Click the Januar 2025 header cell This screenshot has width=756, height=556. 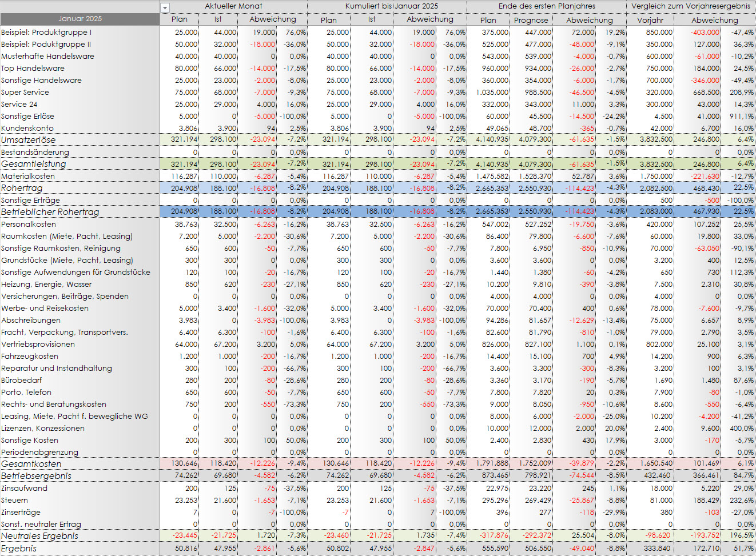tap(80, 19)
